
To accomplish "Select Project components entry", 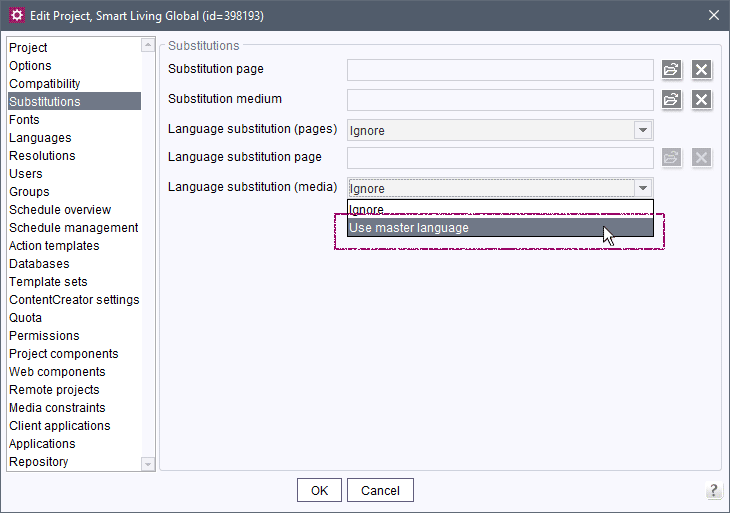I will [74, 354].
